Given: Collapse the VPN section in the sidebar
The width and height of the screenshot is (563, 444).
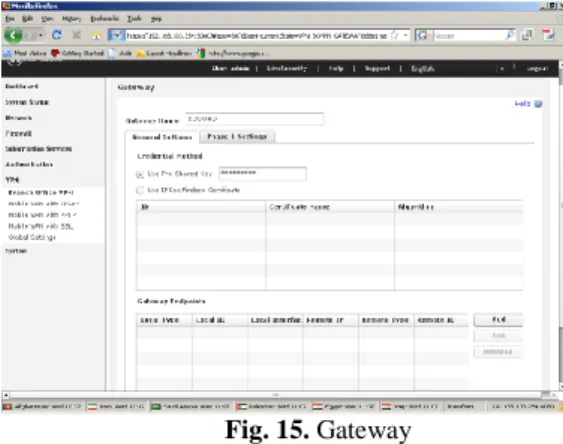Looking at the screenshot, I should tap(12, 180).
